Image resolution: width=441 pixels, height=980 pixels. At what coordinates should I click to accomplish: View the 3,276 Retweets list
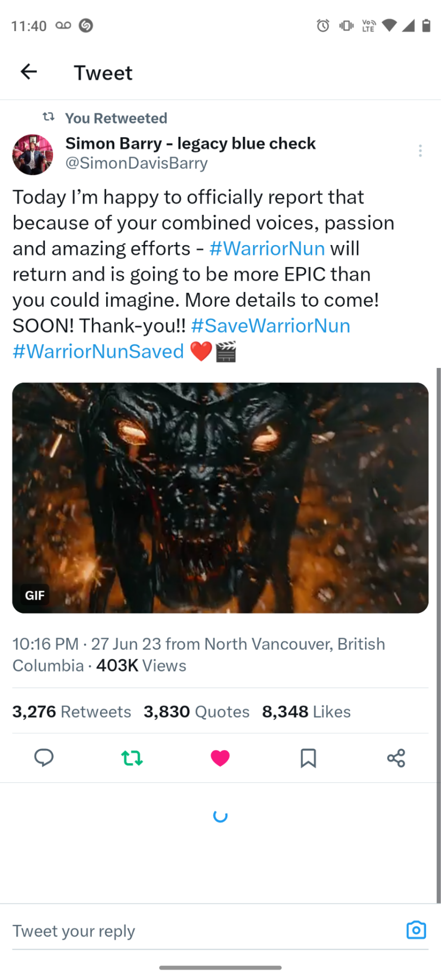coord(71,712)
